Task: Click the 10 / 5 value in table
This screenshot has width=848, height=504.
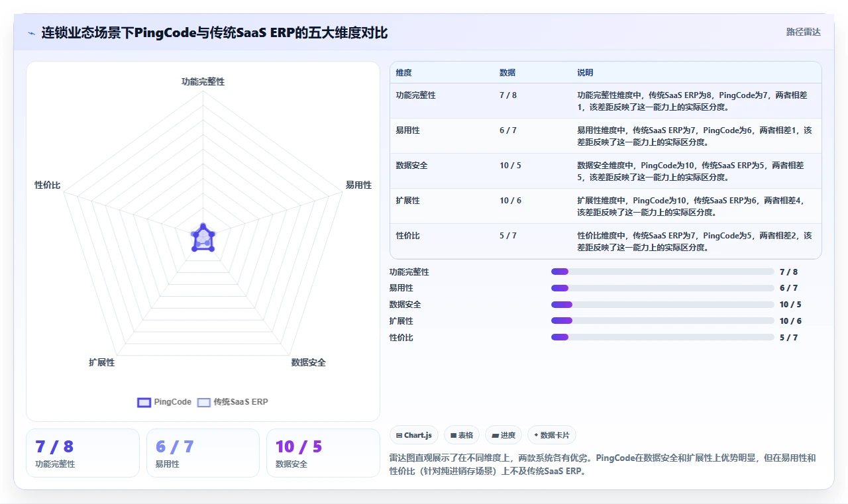Action: [510, 166]
